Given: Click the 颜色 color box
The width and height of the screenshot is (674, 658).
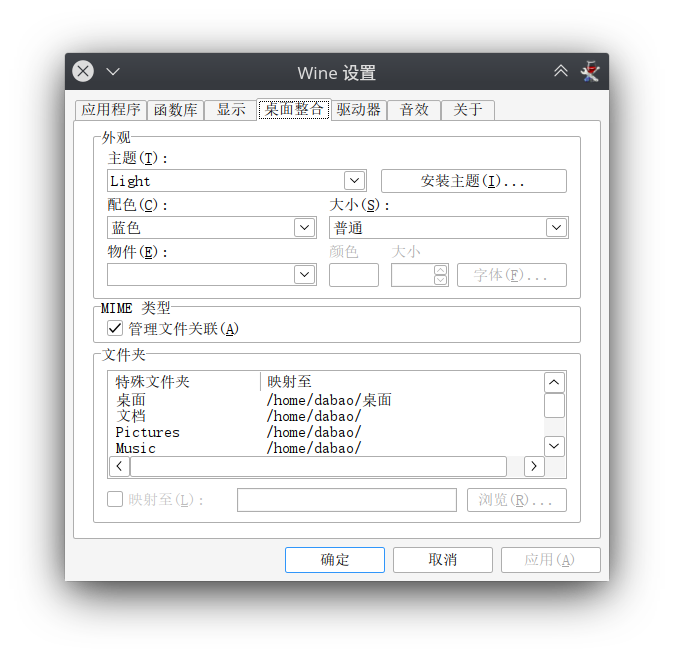Looking at the screenshot, I should click(x=354, y=275).
